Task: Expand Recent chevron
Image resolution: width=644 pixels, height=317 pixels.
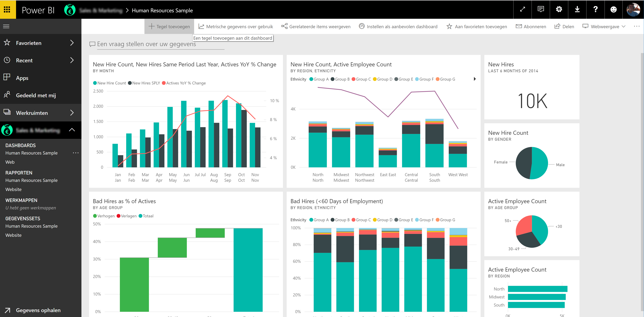Action: 72,60
